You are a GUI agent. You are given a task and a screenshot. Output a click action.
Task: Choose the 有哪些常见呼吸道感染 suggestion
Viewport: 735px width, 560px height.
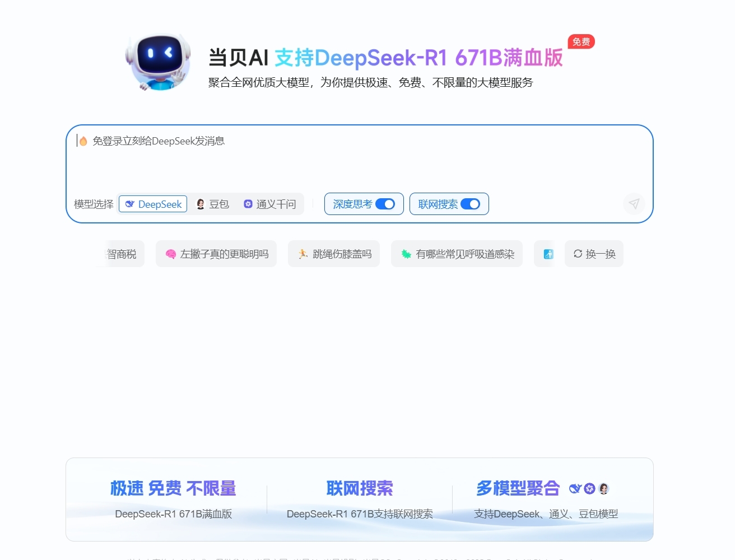457,254
